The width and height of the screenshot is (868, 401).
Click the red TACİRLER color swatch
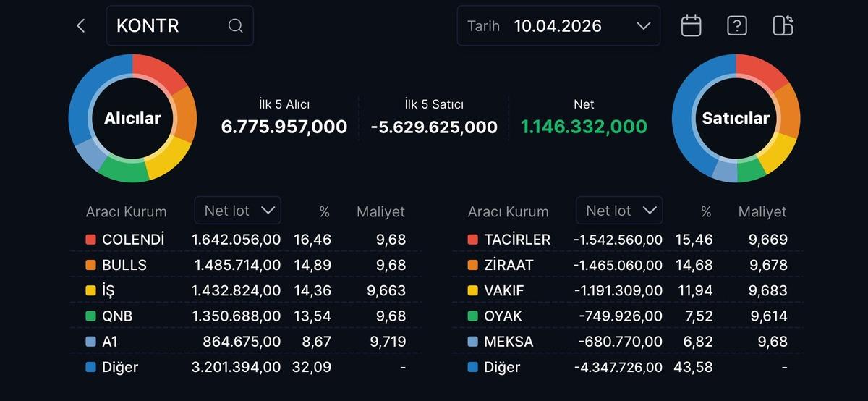tap(472, 240)
